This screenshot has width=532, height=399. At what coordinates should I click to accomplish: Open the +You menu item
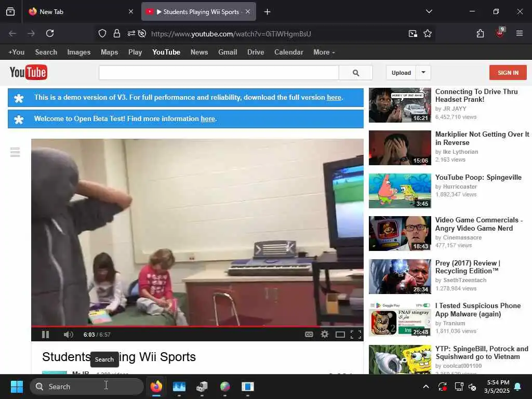pyautogui.click(x=16, y=52)
